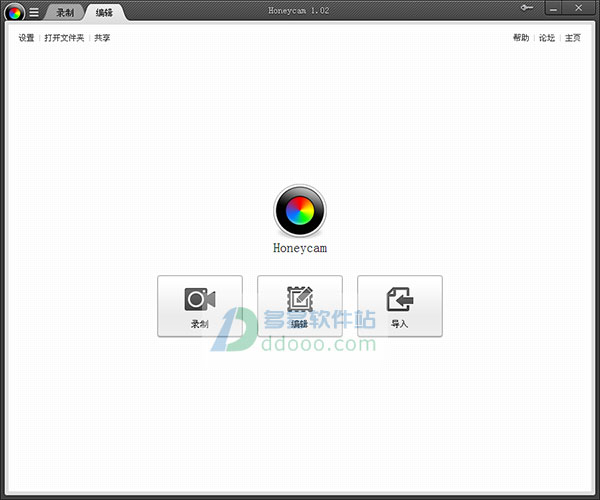This screenshot has height=500, width=600.
Task: Open 设置 settings link
Action: pos(26,38)
